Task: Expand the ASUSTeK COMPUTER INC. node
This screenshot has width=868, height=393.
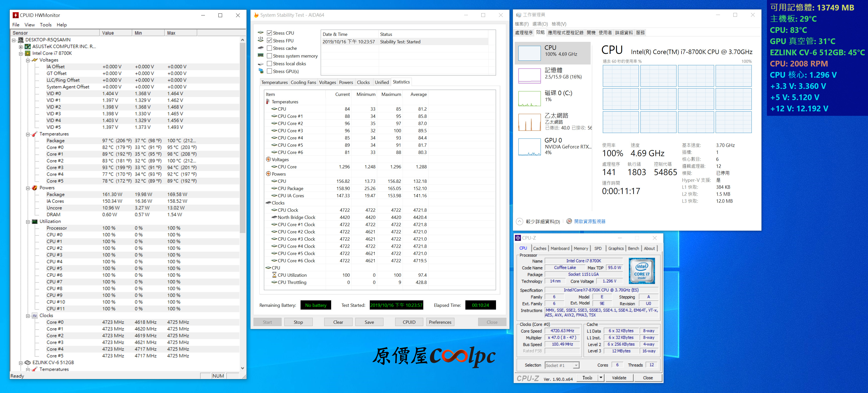Action: [x=21, y=47]
